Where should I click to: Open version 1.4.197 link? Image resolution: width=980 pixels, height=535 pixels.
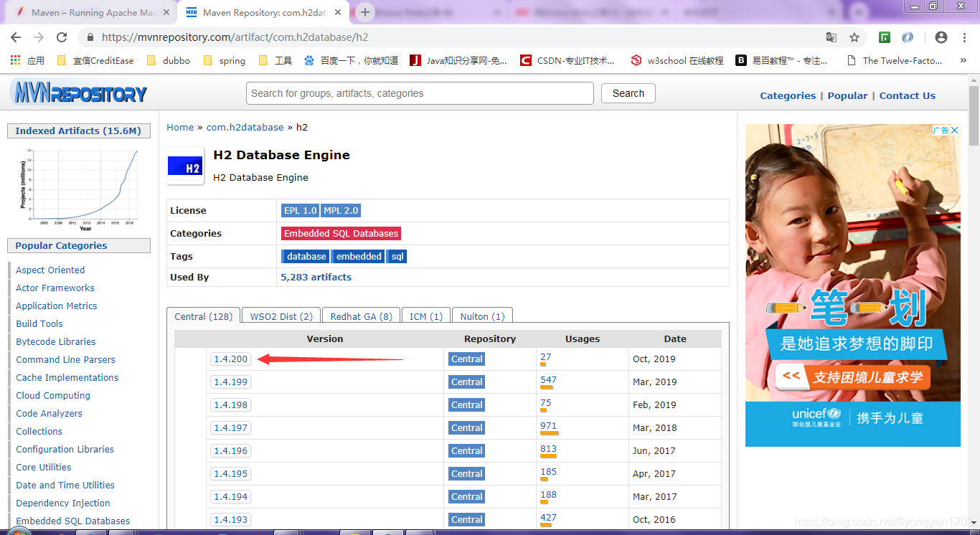(231, 428)
